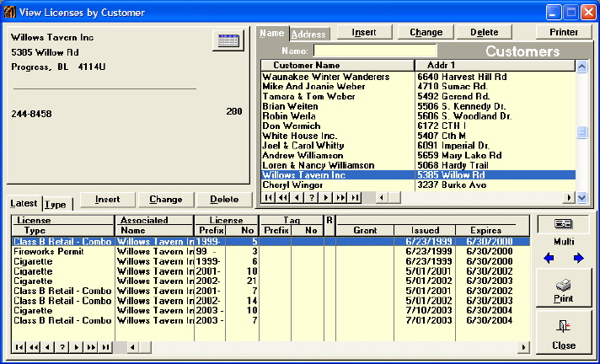Click the Multi card icon button
The width and height of the screenshot is (600, 364).
(x=564, y=224)
